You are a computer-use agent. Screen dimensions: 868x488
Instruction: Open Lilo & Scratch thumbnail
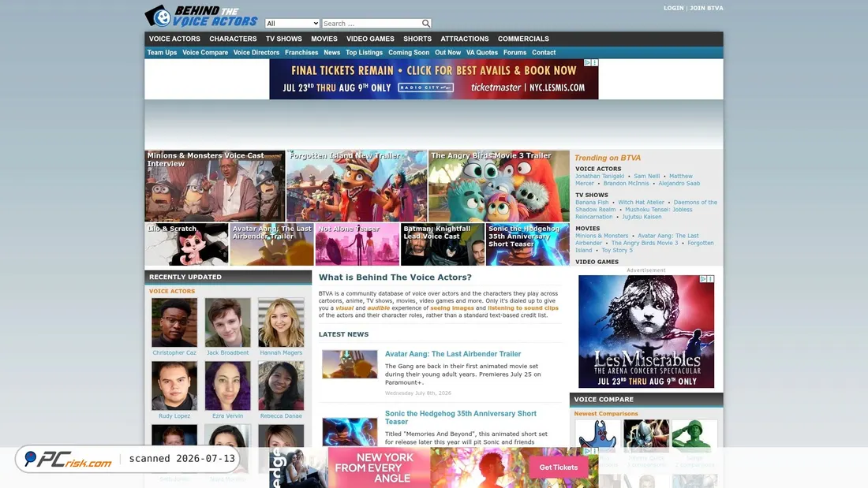(x=186, y=244)
